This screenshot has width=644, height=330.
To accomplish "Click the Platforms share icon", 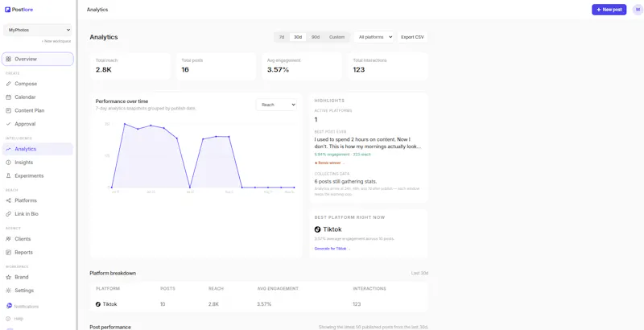I will click(x=9, y=200).
